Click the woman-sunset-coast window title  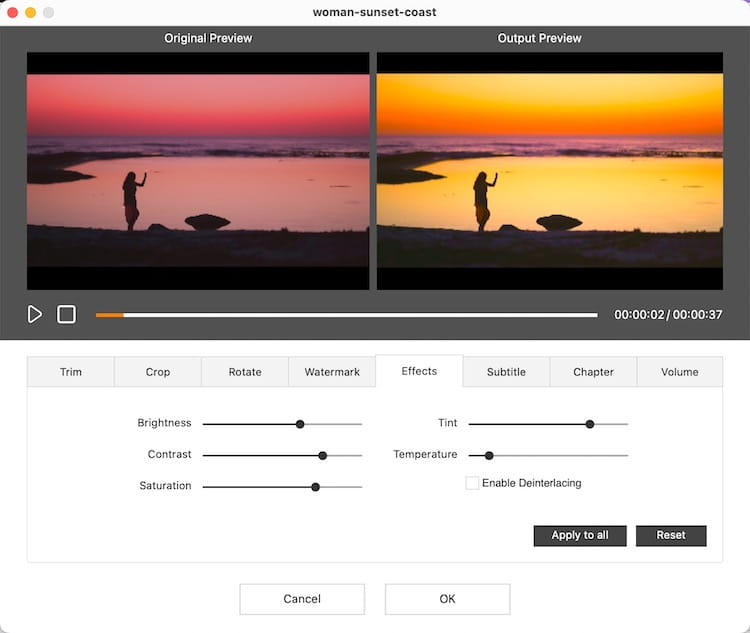pyautogui.click(x=375, y=12)
